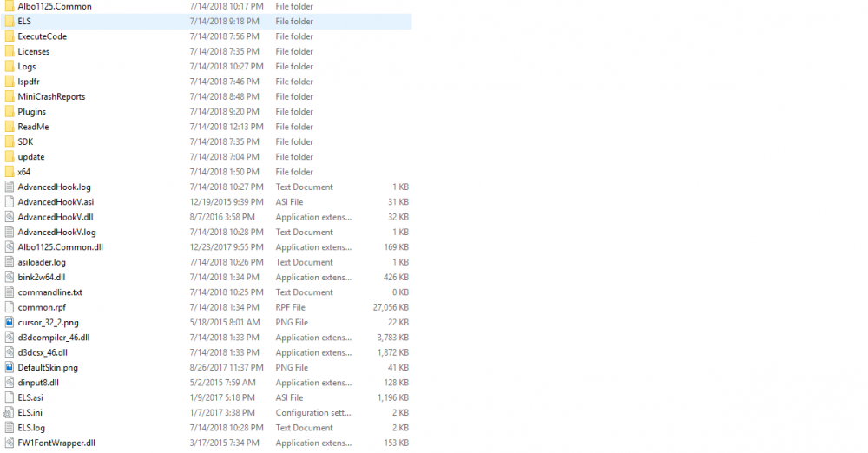868x453 pixels.
Task: Click the asiloader.log file icon
Action: (9, 262)
